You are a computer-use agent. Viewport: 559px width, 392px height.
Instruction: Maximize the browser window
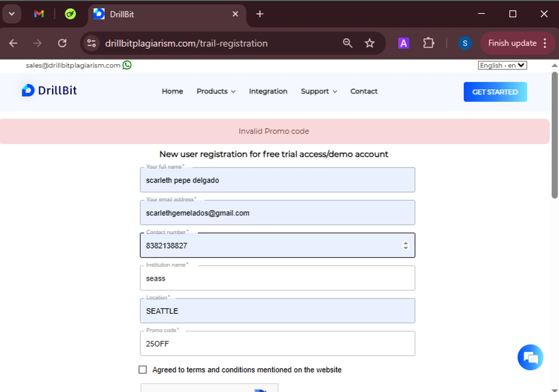point(513,14)
